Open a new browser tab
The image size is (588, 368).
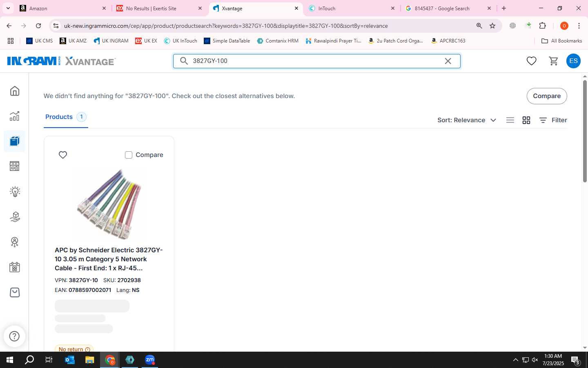504,8
